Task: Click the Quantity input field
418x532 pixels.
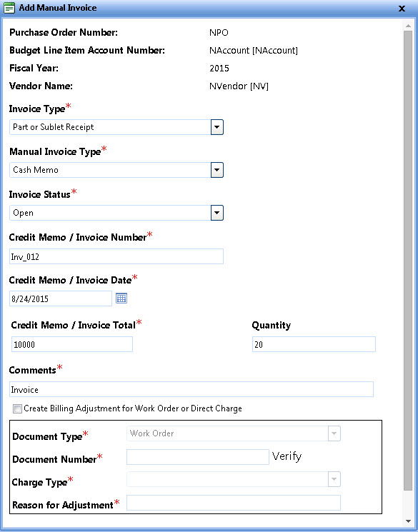Action: coord(314,344)
